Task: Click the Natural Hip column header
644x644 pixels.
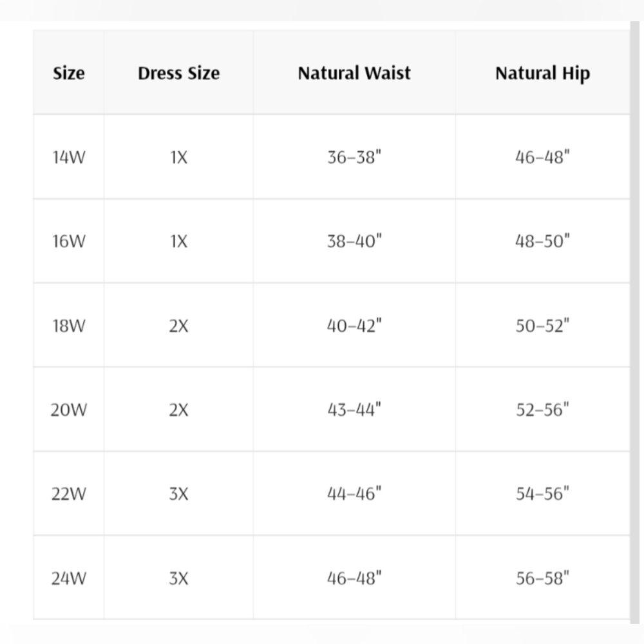Action: [542, 73]
